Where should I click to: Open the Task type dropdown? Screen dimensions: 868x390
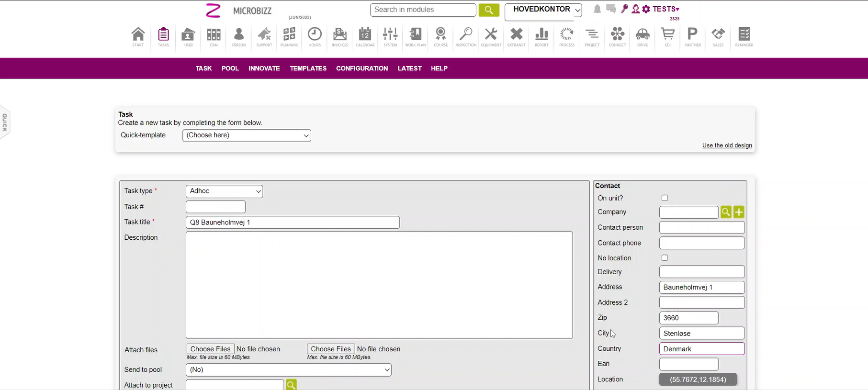coord(224,191)
